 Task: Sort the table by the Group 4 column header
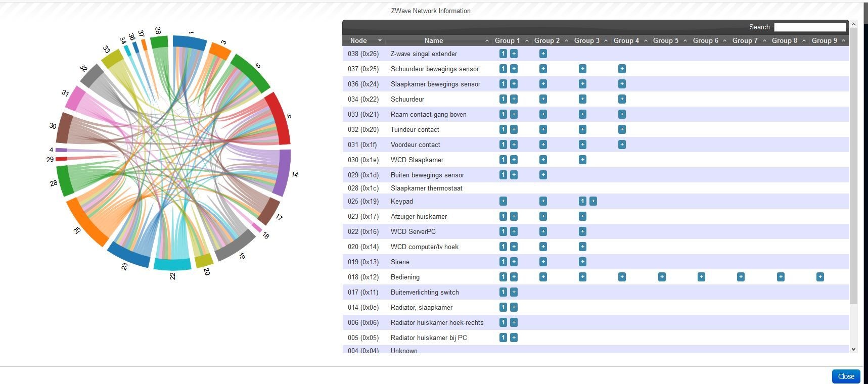point(626,40)
